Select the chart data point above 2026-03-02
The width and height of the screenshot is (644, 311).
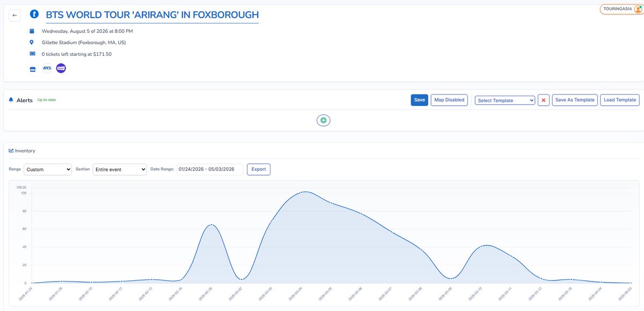[242, 279]
